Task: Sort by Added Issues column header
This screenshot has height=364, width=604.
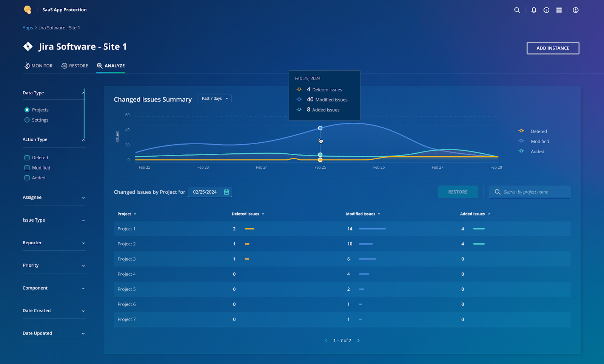Action: click(x=475, y=214)
